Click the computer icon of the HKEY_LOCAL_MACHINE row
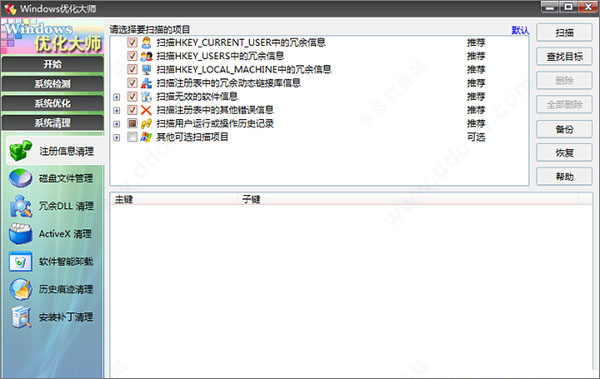The image size is (600, 379). (146, 69)
